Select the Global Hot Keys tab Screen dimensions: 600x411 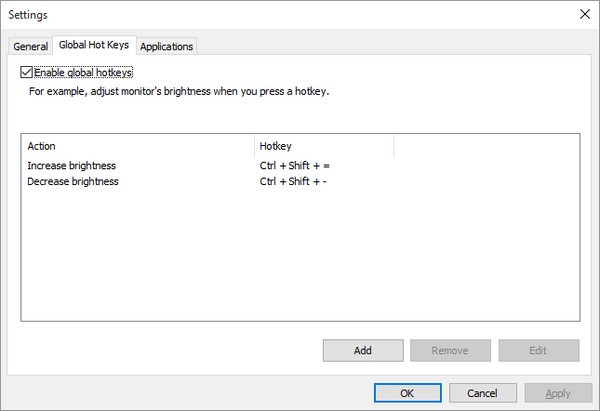pos(94,45)
